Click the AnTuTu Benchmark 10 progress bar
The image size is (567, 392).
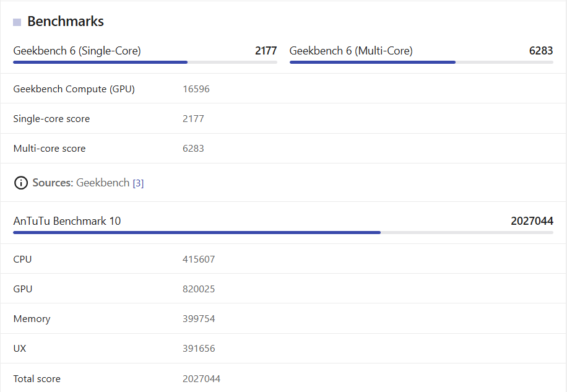pyautogui.click(x=283, y=232)
